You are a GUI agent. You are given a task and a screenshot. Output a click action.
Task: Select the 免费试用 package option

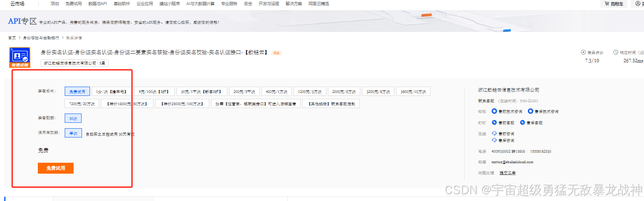(x=77, y=91)
